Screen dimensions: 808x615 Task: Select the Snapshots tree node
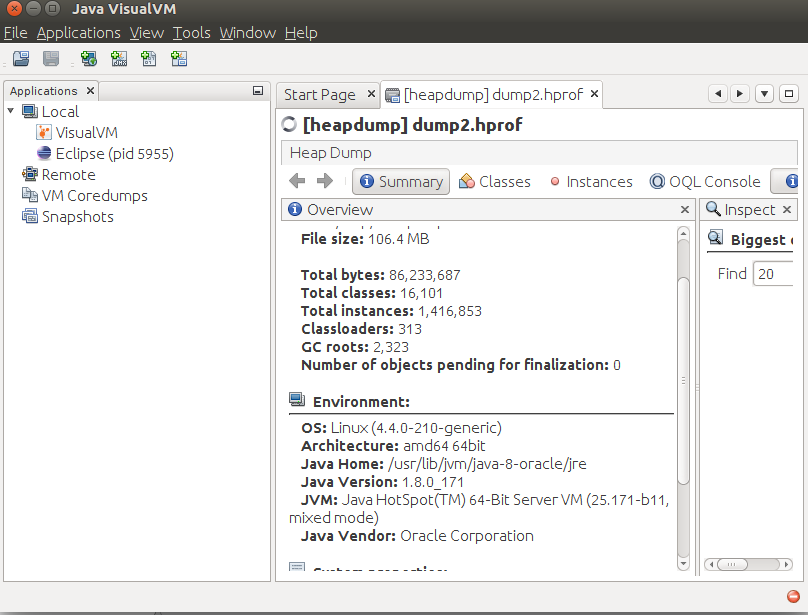tap(78, 217)
